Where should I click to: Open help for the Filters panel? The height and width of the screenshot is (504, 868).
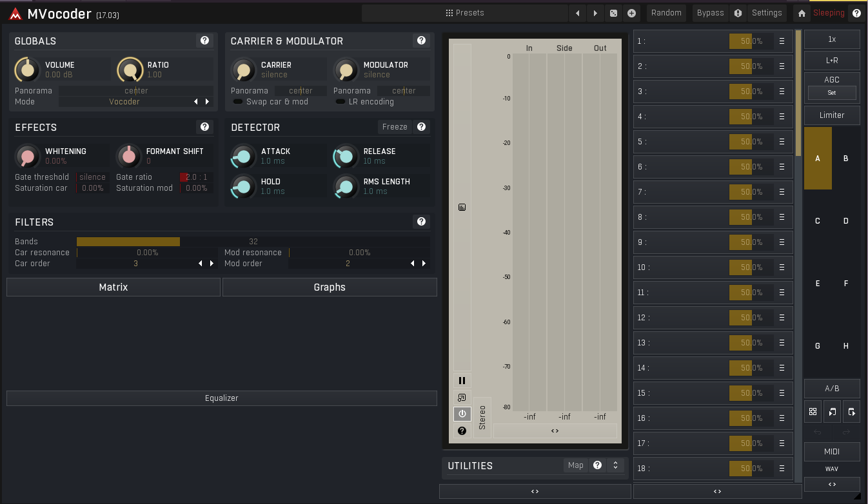[421, 222]
